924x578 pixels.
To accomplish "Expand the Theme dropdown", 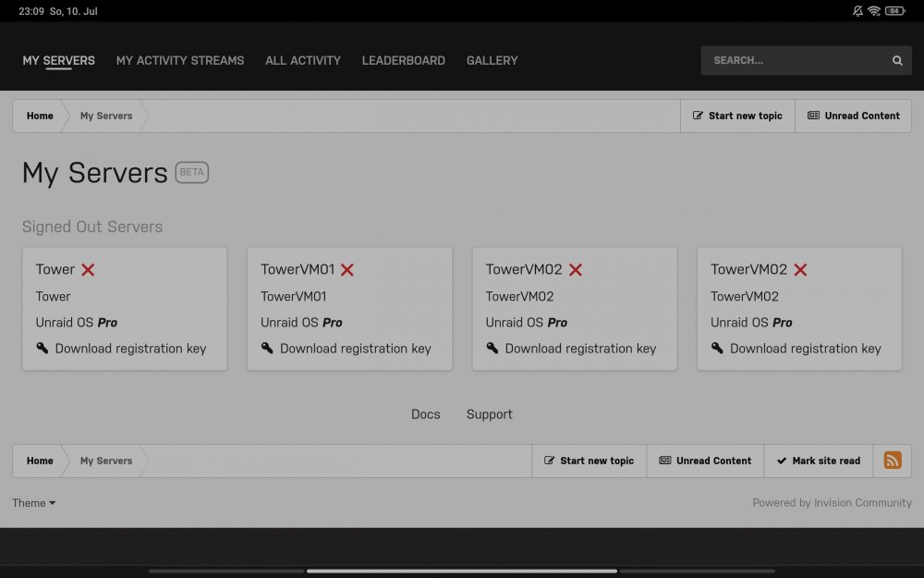I will coord(33,502).
